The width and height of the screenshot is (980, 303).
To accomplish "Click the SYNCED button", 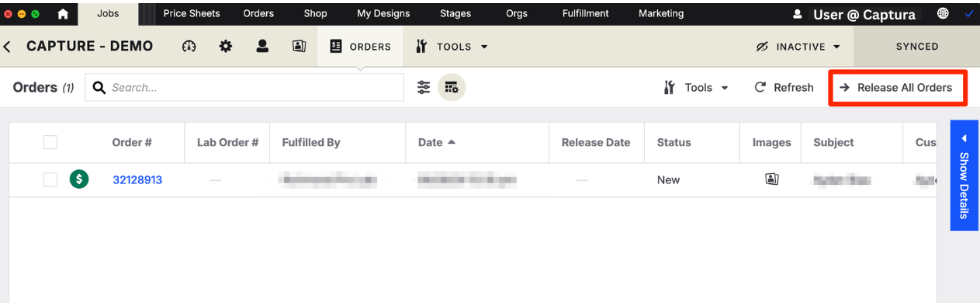I will tap(916, 47).
